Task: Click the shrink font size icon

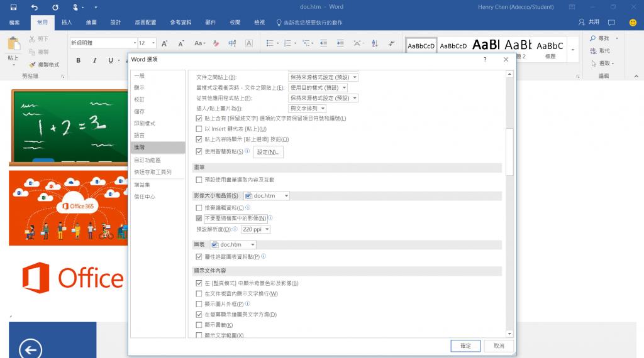Action: pos(180,43)
